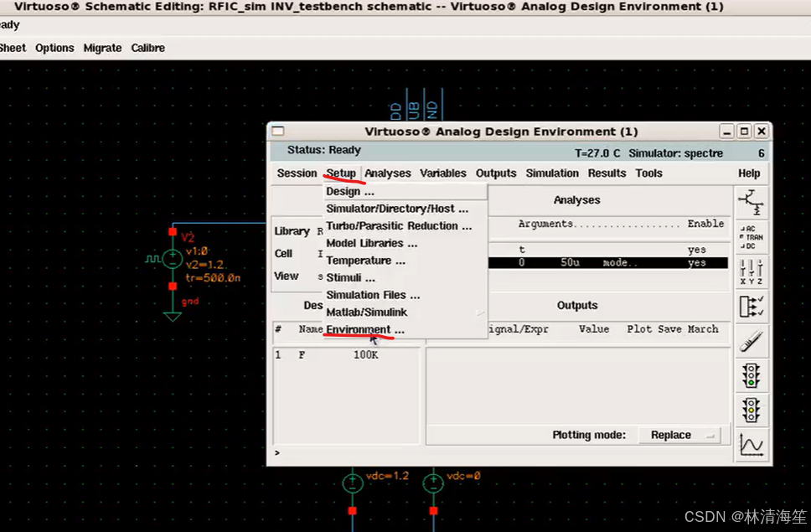Choose Turbo/Parasitic Reduction ... entry
Image resolution: width=811 pixels, height=532 pixels.
[x=405, y=226]
